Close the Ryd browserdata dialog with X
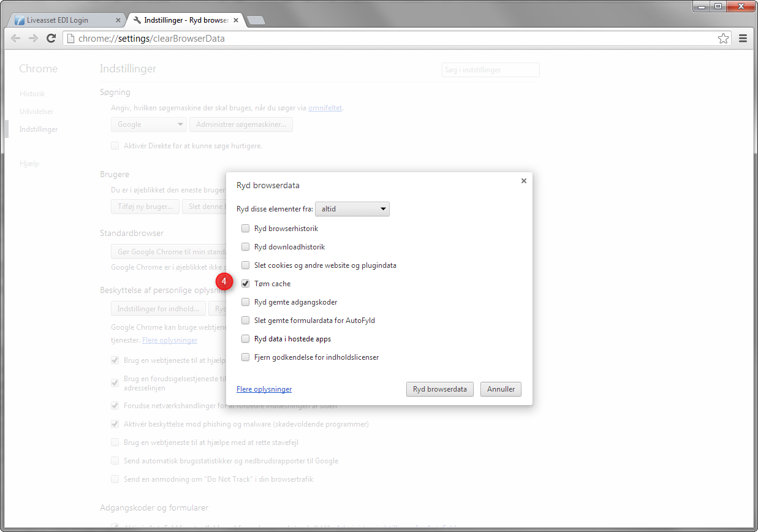758x532 pixels. tap(523, 181)
